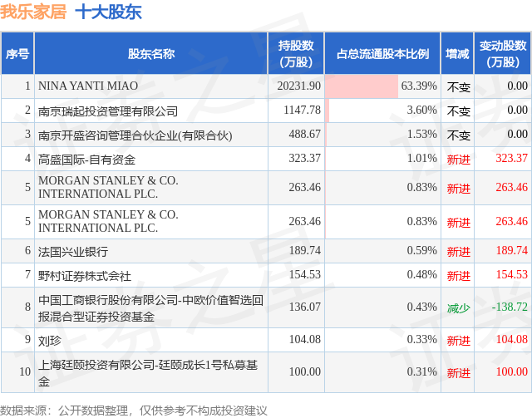Click the green -138.72 change value
This screenshot has width=532, height=418.
510,307
